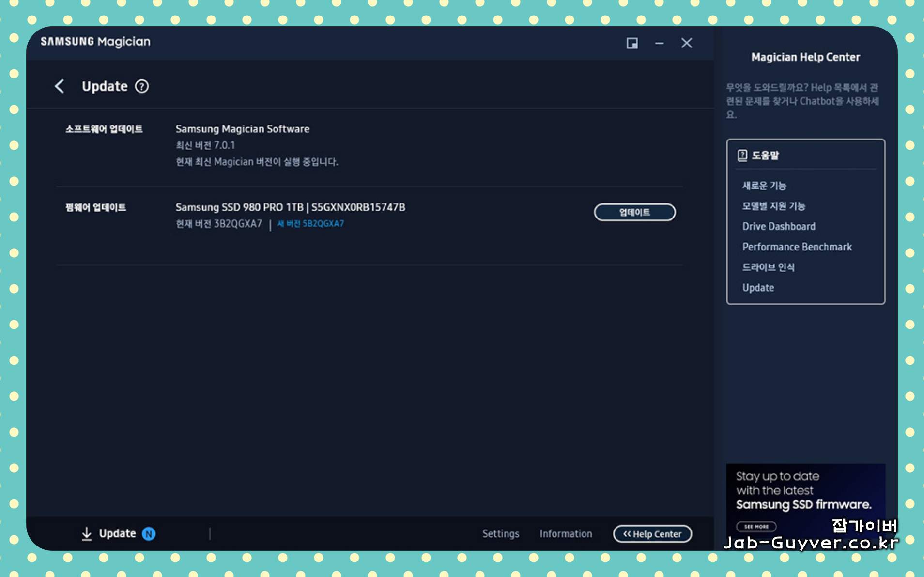This screenshot has height=577, width=924.
Task: Open the Drive Dashboard help topic
Action: coord(779,226)
